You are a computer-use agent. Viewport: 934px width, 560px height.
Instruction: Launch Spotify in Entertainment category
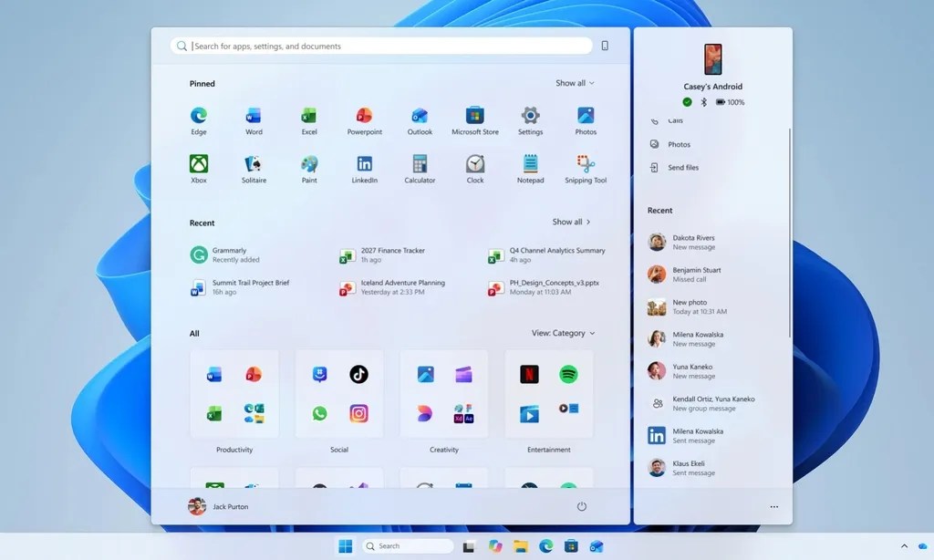click(x=568, y=374)
